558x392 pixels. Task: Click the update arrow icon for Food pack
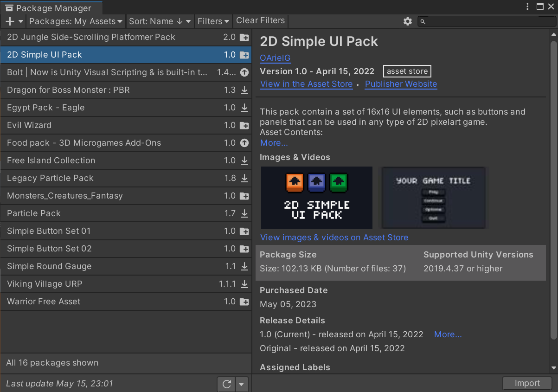point(244,143)
